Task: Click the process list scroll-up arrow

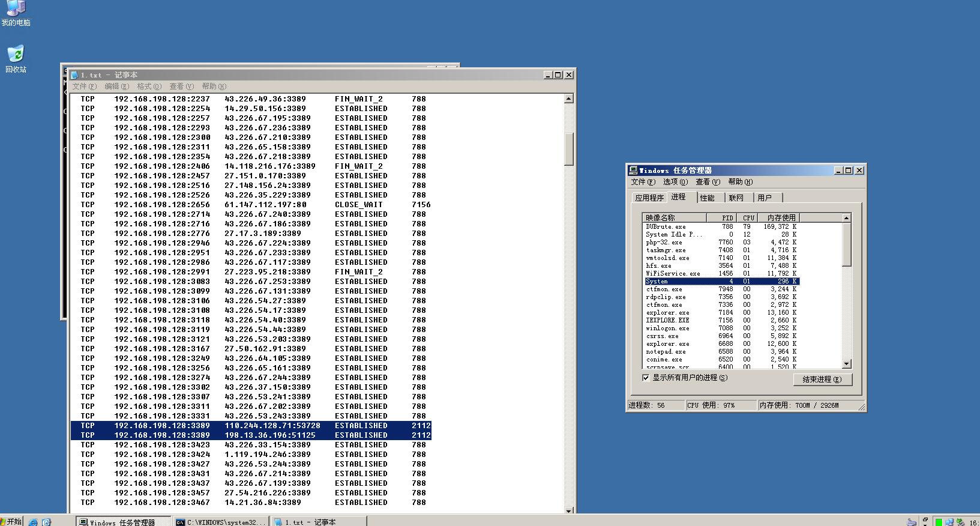Action: point(846,218)
